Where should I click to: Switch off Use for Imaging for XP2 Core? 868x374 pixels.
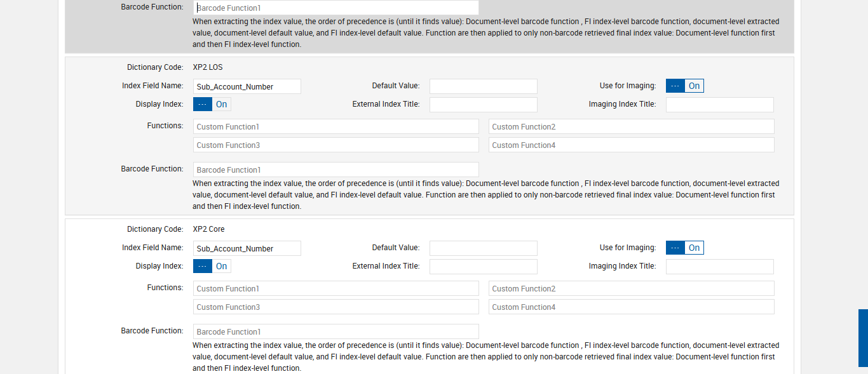684,248
